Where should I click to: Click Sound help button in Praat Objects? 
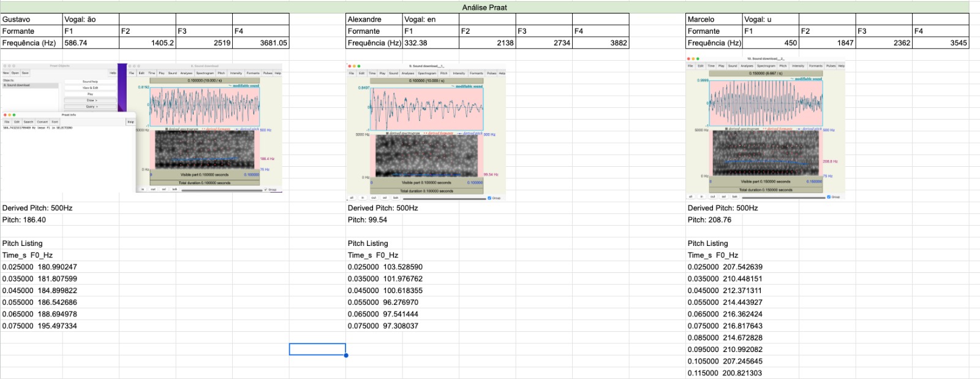90,82
